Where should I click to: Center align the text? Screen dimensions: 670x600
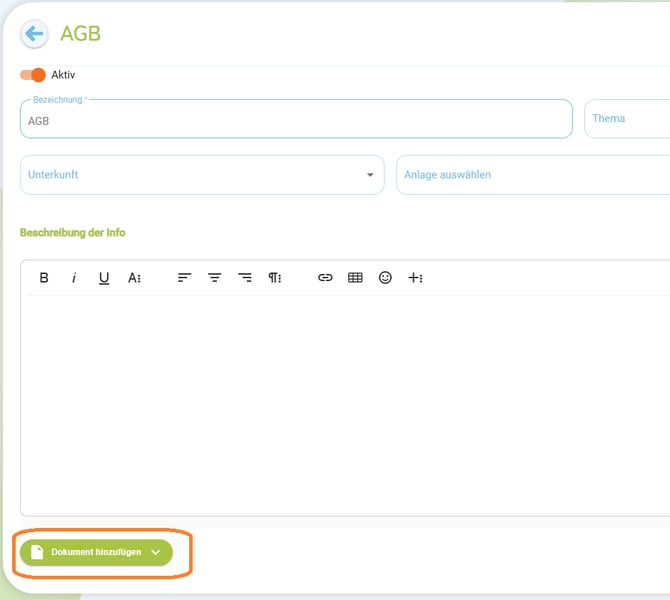(214, 278)
